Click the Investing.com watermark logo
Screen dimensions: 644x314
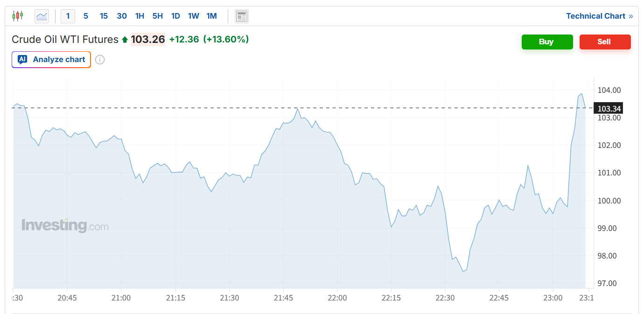click(x=65, y=226)
